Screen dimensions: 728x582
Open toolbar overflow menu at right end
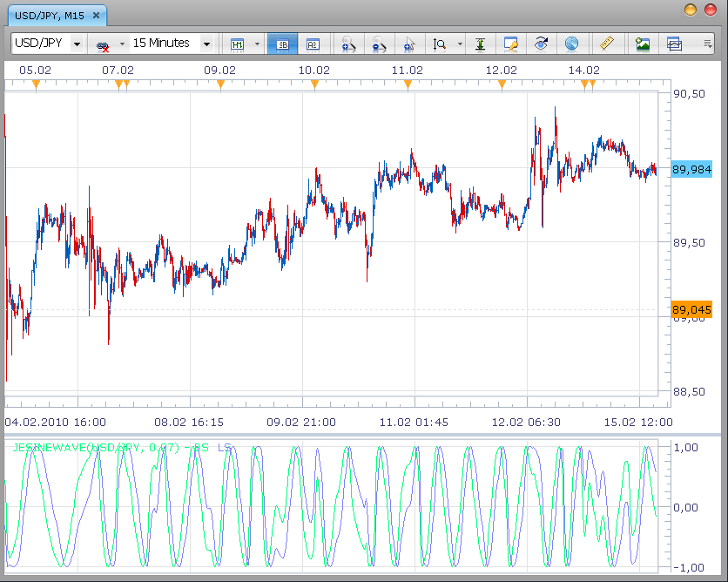click(708, 44)
